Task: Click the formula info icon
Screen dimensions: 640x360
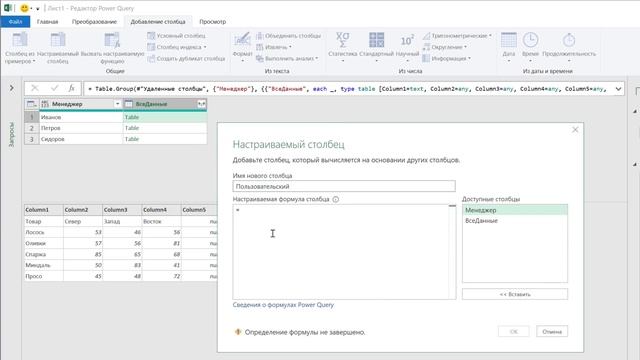Action: 336,199
